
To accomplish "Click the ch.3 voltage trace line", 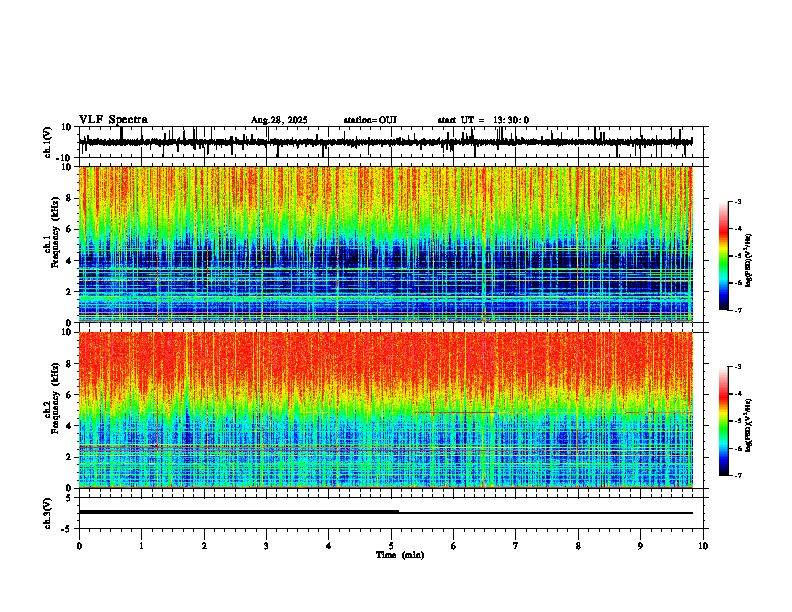I will tap(385, 512).
